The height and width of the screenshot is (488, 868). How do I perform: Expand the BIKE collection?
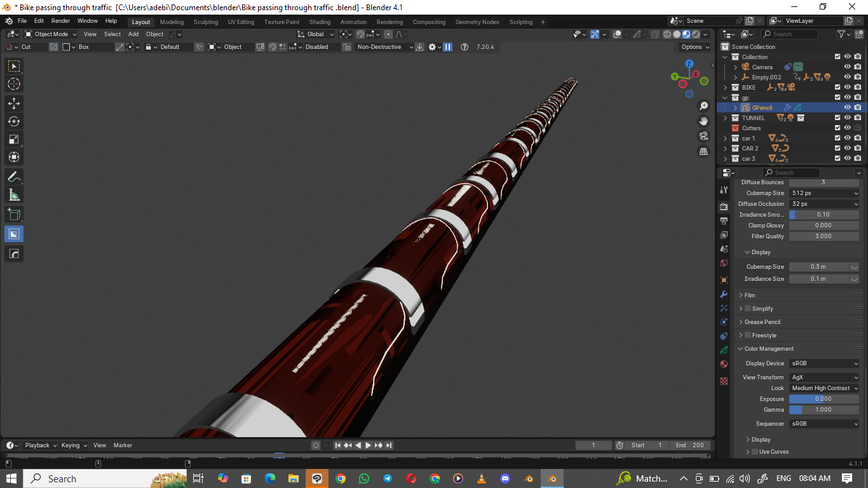[x=726, y=87]
